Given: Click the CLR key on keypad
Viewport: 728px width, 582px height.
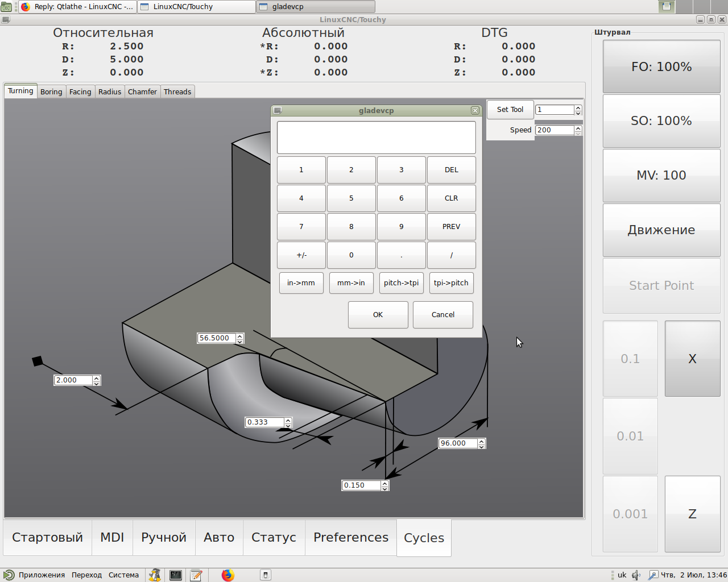Looking at the screenshot, I should pyautogui.click(x=452, y=198).
